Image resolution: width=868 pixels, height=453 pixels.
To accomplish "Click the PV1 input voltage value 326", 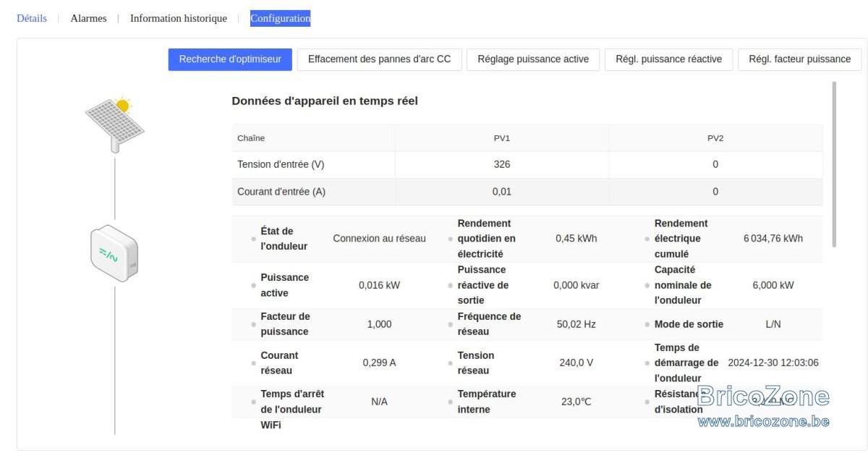I will 502,164.
